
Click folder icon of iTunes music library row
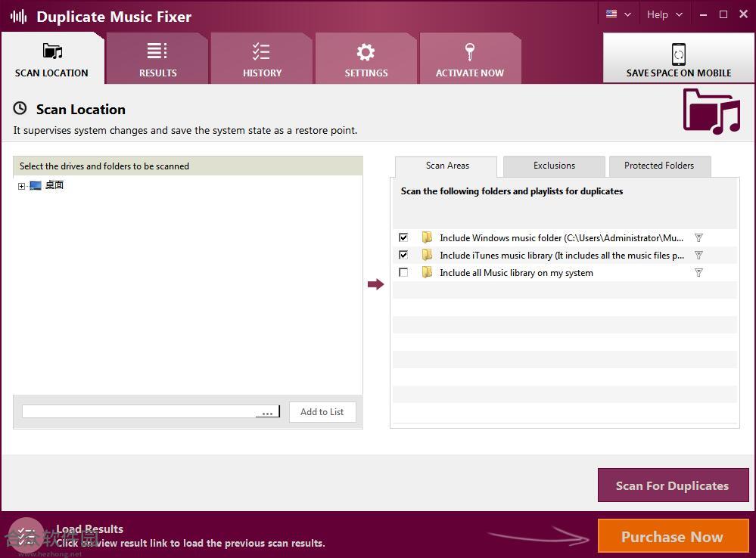pos(427,254)
